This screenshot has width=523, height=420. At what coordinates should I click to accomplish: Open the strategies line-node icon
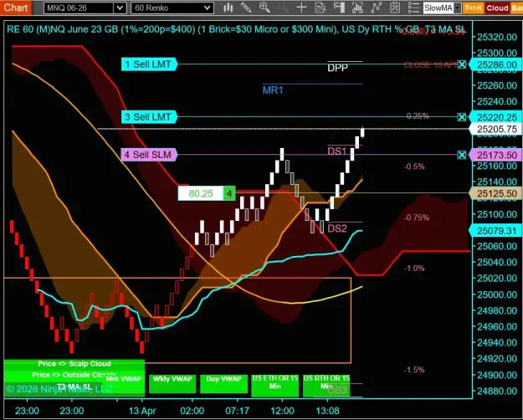377,8
